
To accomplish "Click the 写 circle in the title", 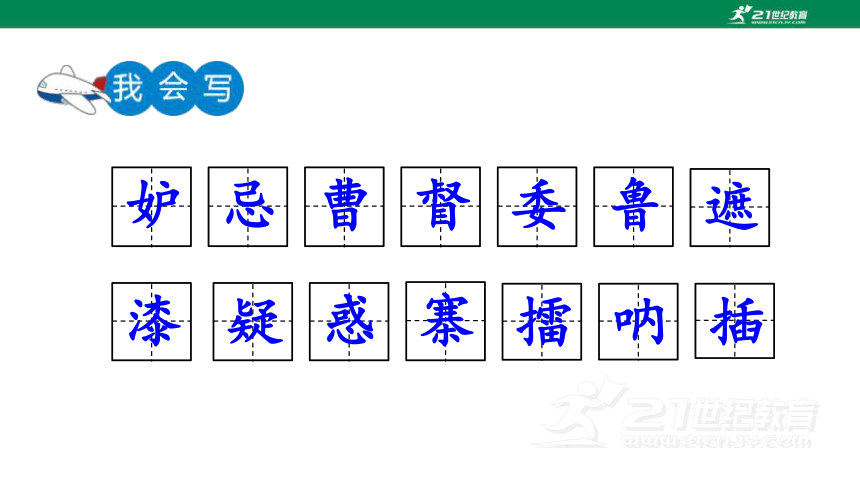I will click(x=218, y=88).
